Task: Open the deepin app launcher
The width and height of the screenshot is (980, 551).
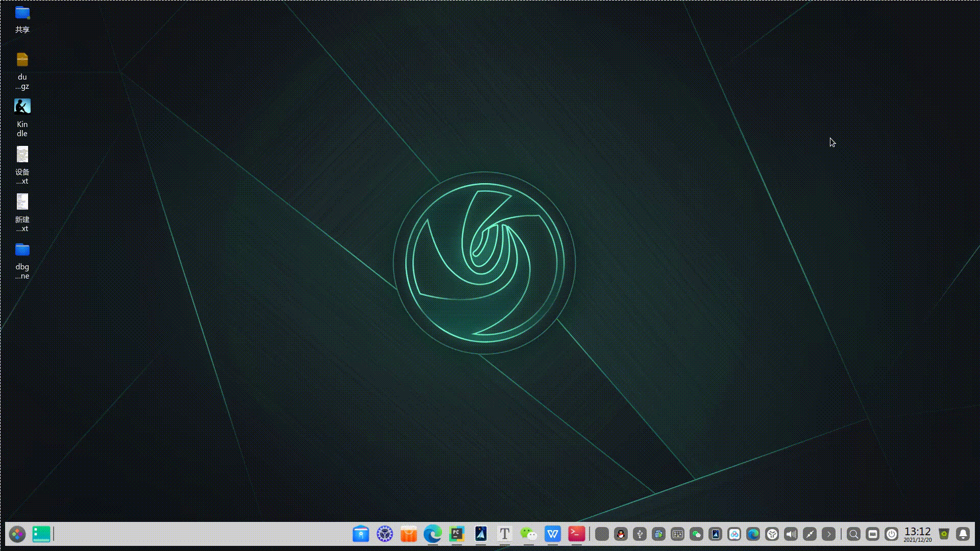Action: tap(18, 535)
